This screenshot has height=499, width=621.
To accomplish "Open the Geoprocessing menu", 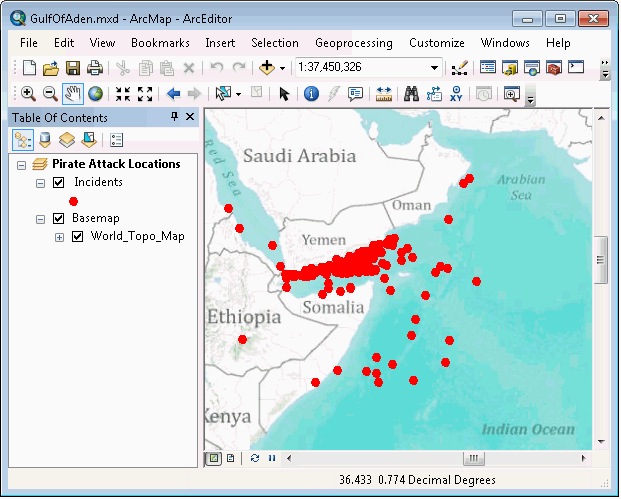I will coord(354,43).
